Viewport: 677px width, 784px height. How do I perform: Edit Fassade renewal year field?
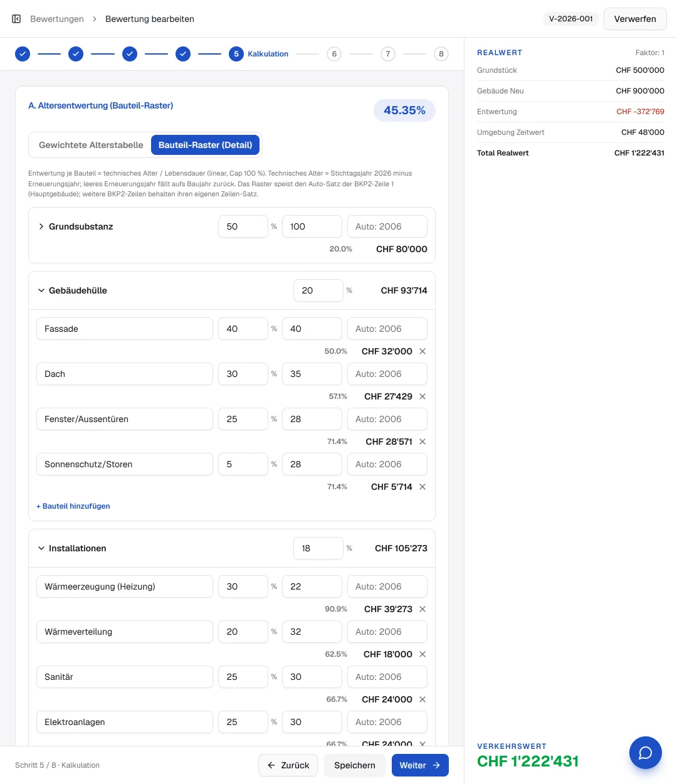[x=387, y=329]
